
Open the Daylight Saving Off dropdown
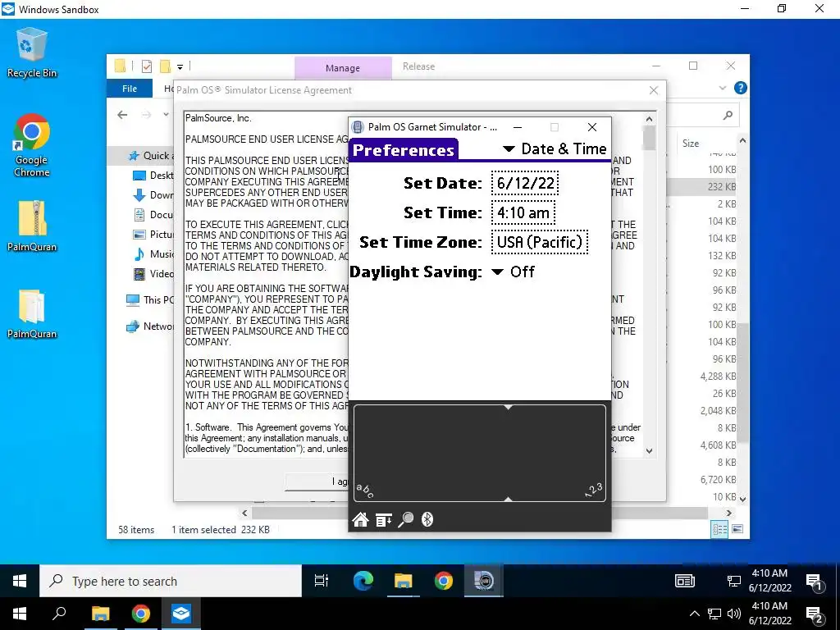[x=514, y=272]
